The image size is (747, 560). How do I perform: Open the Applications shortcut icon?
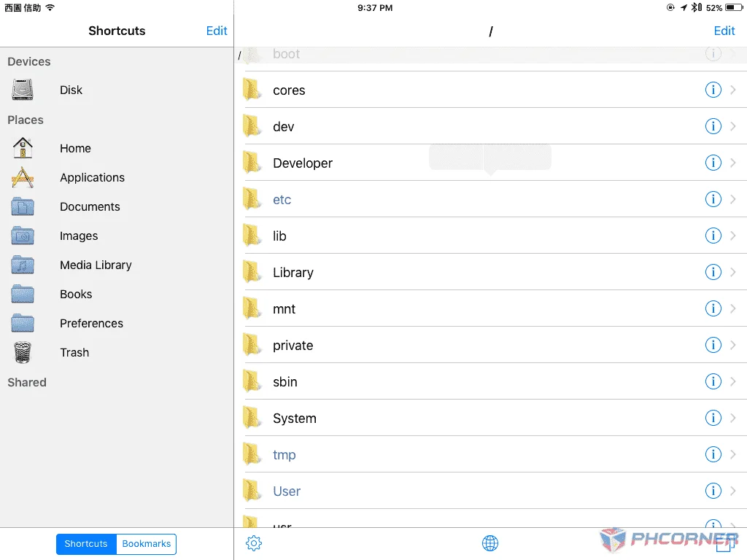click(x=23, y=177)
